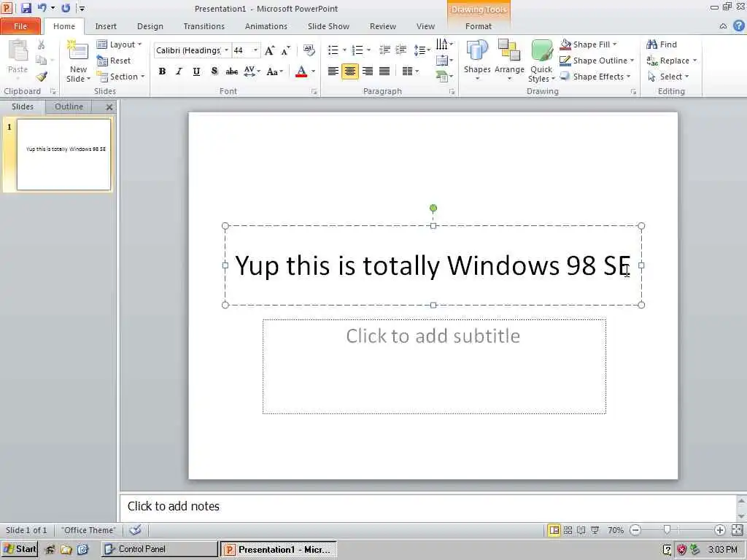The height and width of the screenshot is (560, 747).
Task: Click the Reset button
Action: pos(113,61)
